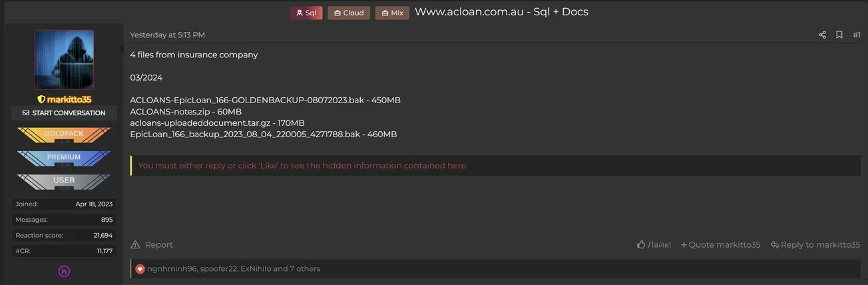Viewport: 868px width, 285px height.
Task: Select the Sql thread tag
Action: [x=306, y=13]
